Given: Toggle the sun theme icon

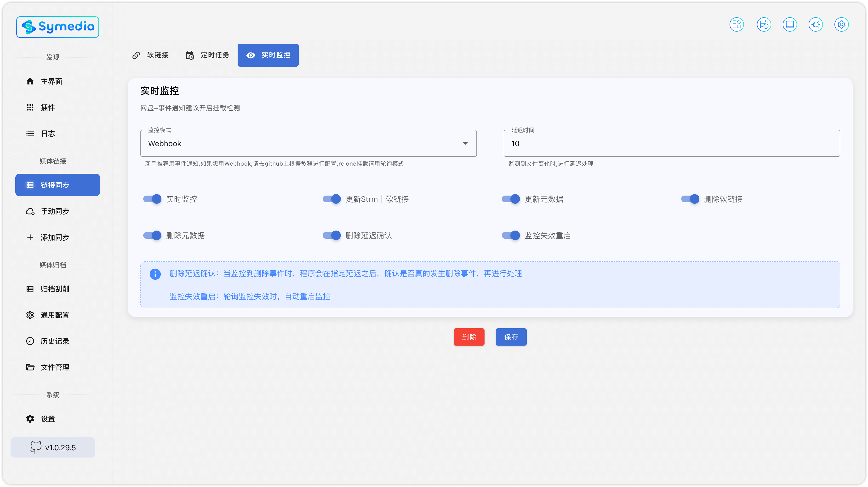Looking at the screenshot, I should [816, 25].
